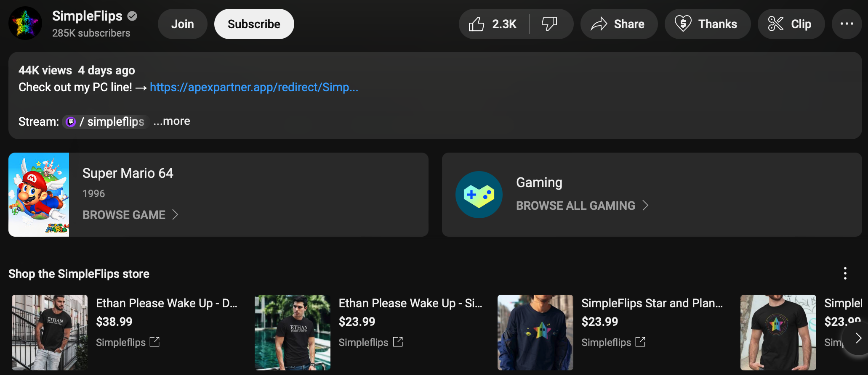This screenshot has width=868, height=375.
Task: Click the Ethan Please Wake Up - Si... title
Action: (x=410, y=303)
